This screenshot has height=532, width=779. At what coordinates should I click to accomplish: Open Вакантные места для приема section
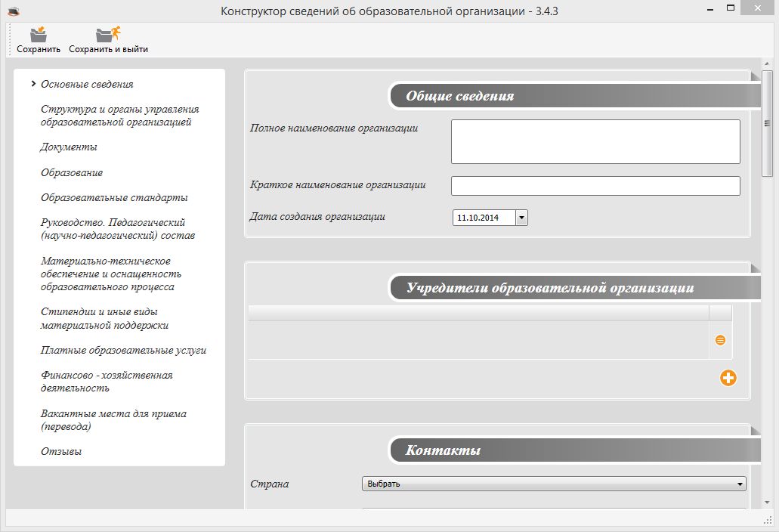click(x=113, y=420)
